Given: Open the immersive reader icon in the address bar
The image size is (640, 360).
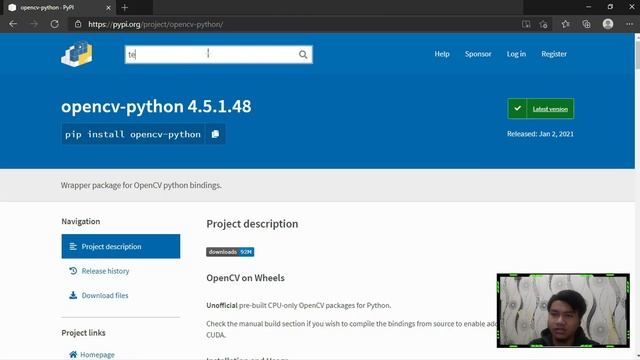Looking at the screenshot, I should (526, 24).
